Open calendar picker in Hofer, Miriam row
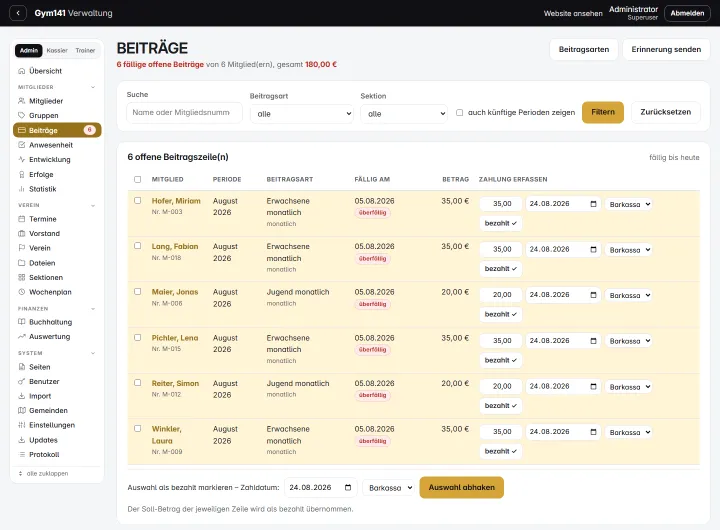This screenshot has width=720, height=530. pyautogui.click(x=593, y=203)
